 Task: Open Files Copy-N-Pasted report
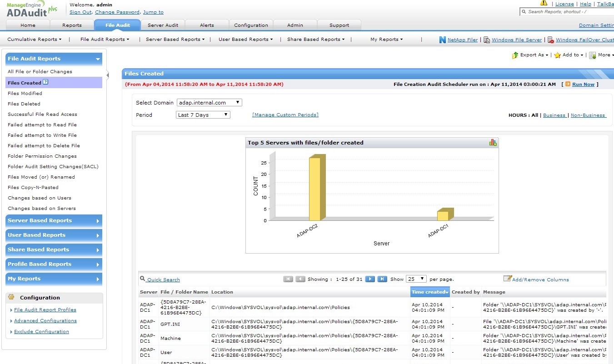click(33, 188)
